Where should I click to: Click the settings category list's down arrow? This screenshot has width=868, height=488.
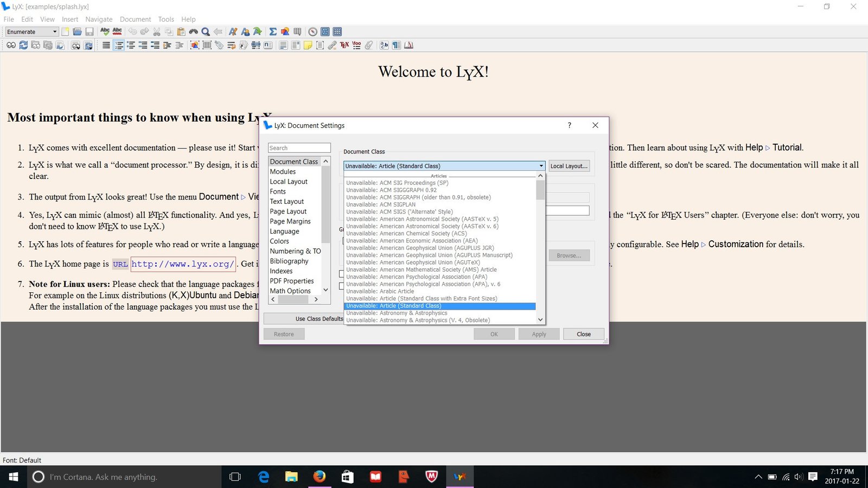[325, 291]
